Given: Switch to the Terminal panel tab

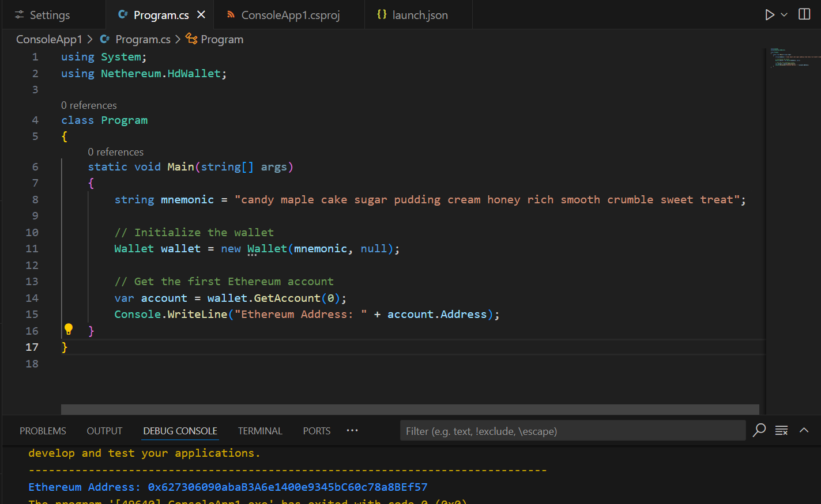Looking at the screenshot, I should tap(260, 431).
